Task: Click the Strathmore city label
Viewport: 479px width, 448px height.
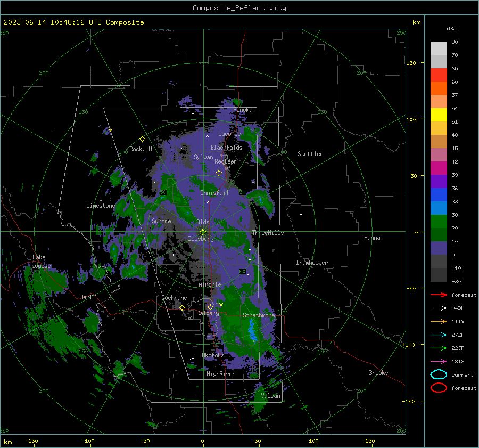Action: (259, 315)
